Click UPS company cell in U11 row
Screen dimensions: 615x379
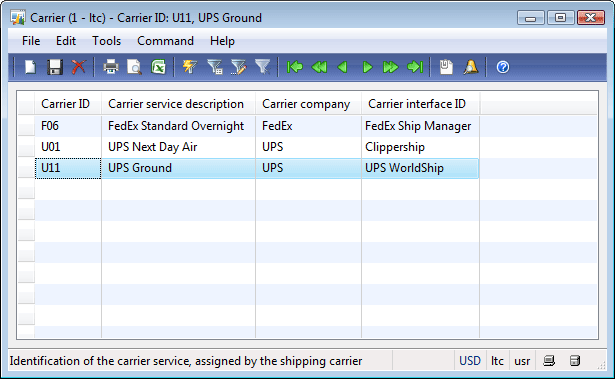coord(308,168)
